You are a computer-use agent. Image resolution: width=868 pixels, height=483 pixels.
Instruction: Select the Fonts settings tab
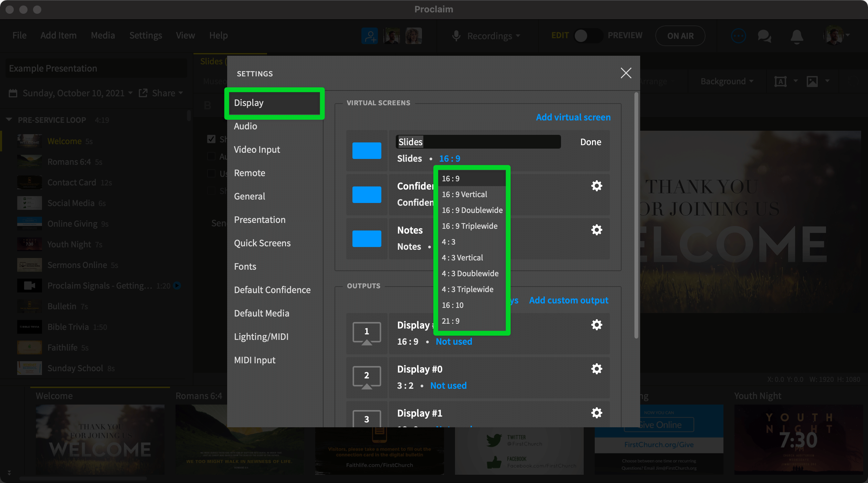point(245,267)
